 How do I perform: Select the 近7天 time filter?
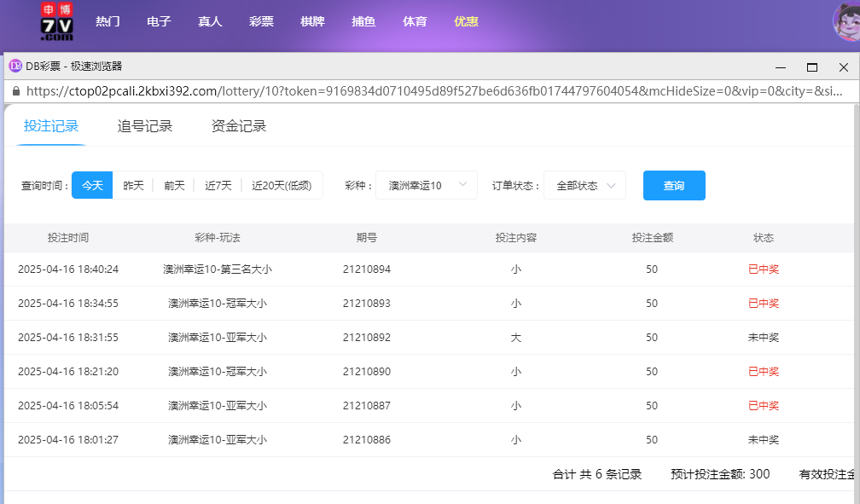[218, 185]
